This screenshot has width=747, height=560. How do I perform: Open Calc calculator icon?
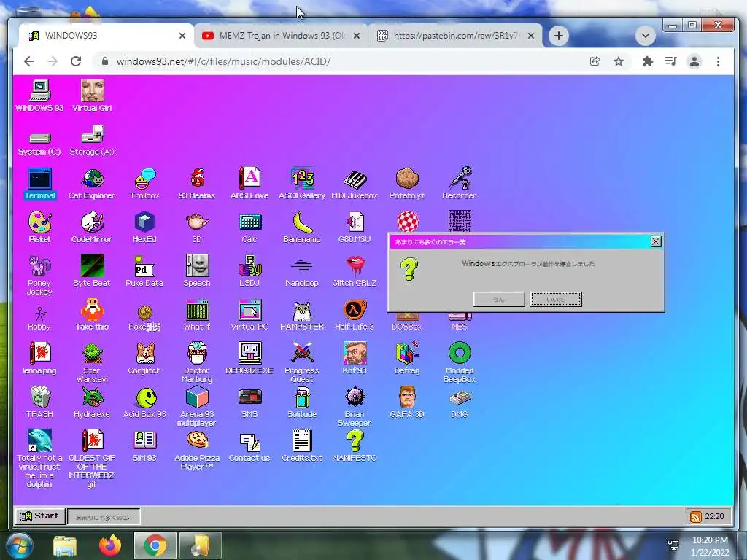[249, 227]
